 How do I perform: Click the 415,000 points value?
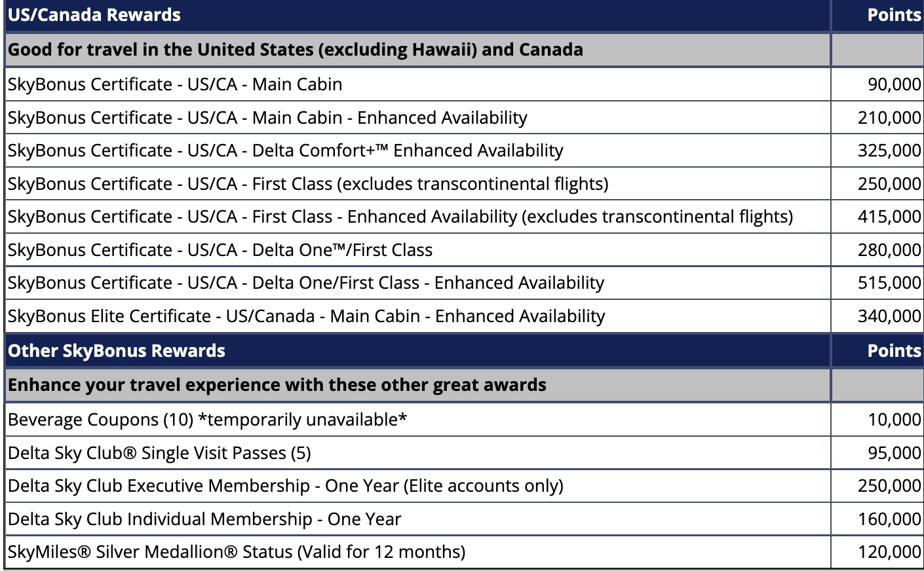pyautogui.click(x=889, y=217)
